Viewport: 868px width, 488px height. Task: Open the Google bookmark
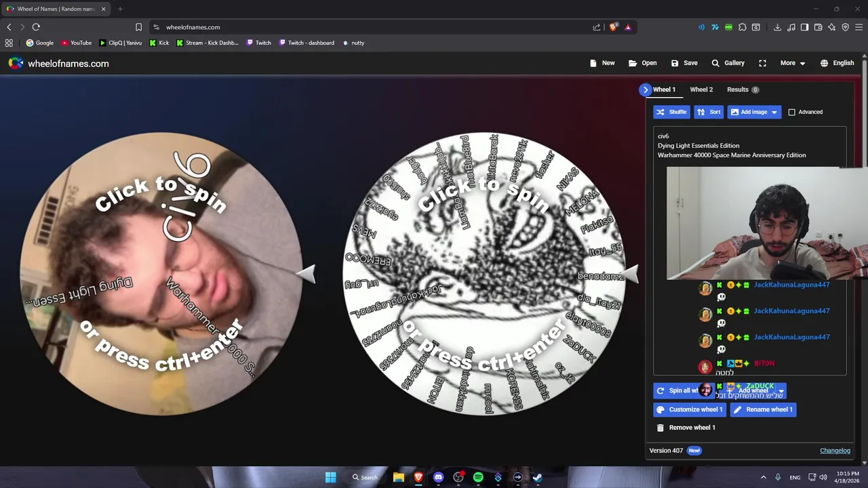tap(39, 43)
